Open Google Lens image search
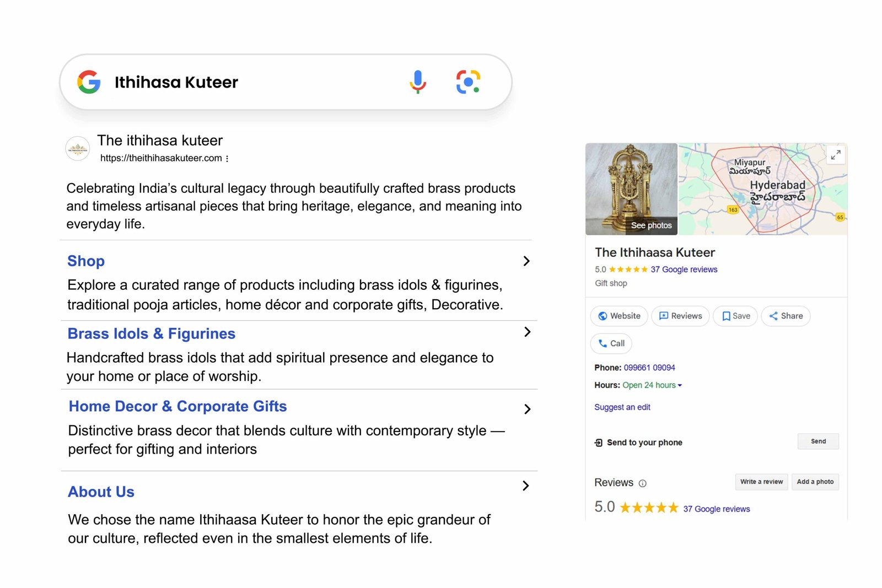This screenshot has height=588, width=882. click(468, 82)
